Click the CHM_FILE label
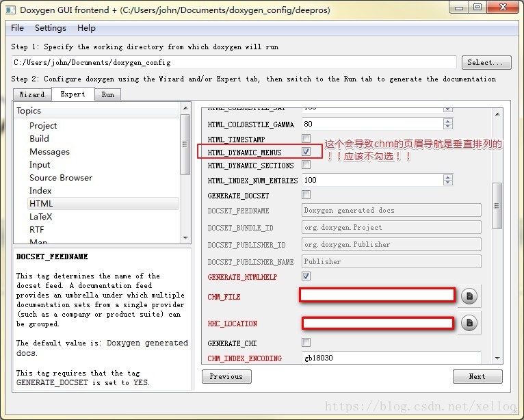The width and height of the screenshot is (524, 420). pos(224,297)
